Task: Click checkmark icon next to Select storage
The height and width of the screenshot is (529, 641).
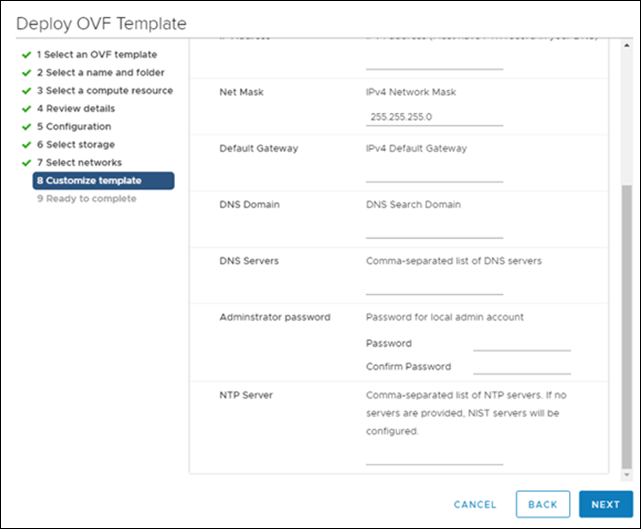Action: coord(26,144)
